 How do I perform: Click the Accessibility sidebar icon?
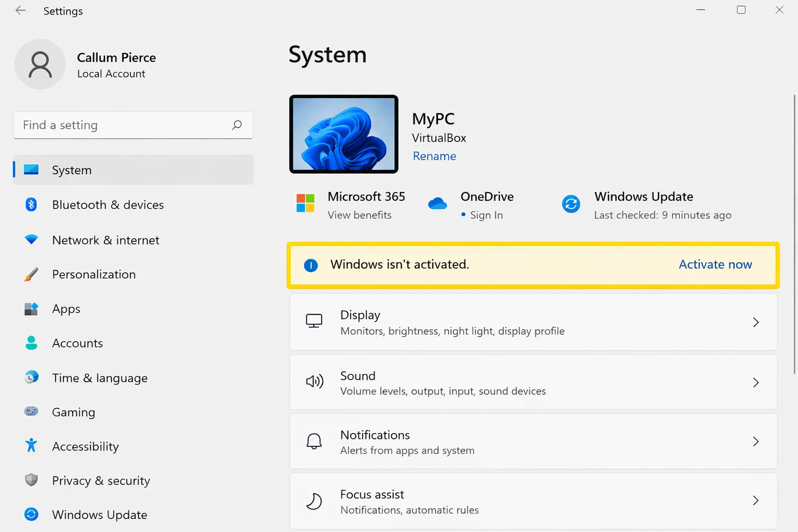pyautogui.click(x=31, y=446)
